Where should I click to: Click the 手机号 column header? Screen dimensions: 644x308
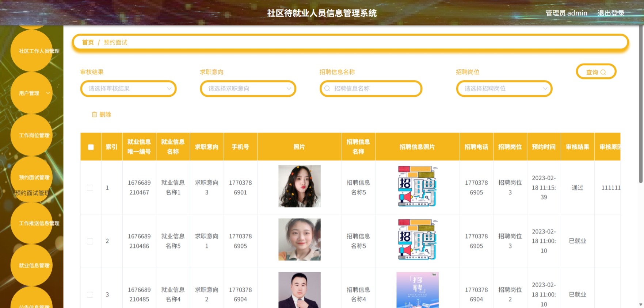point(240,147)
